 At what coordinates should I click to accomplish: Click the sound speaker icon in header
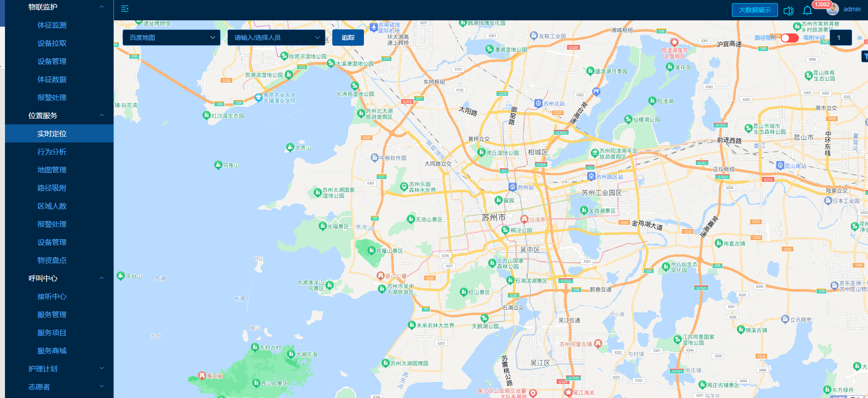click(788, 11)
